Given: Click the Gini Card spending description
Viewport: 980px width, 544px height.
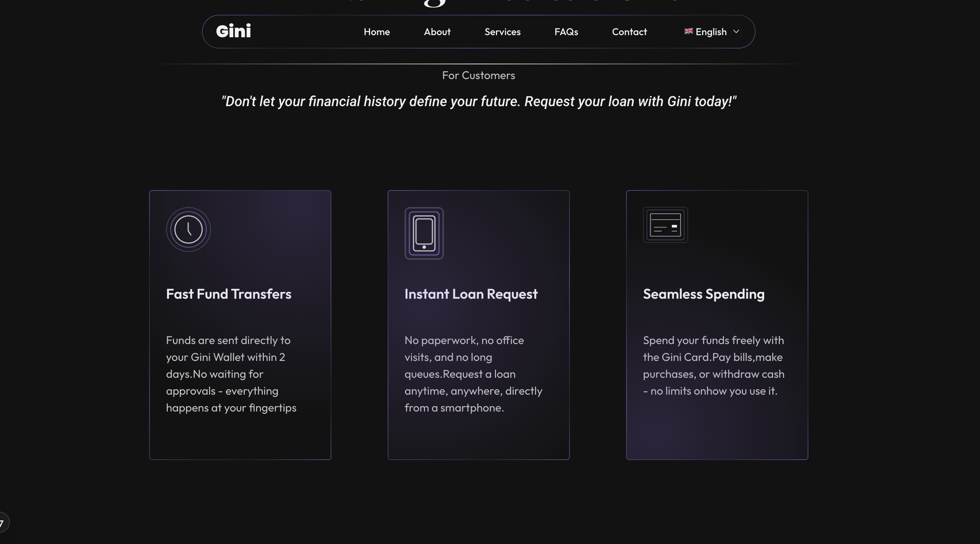Looking at the screenshot, I should 714,365.
